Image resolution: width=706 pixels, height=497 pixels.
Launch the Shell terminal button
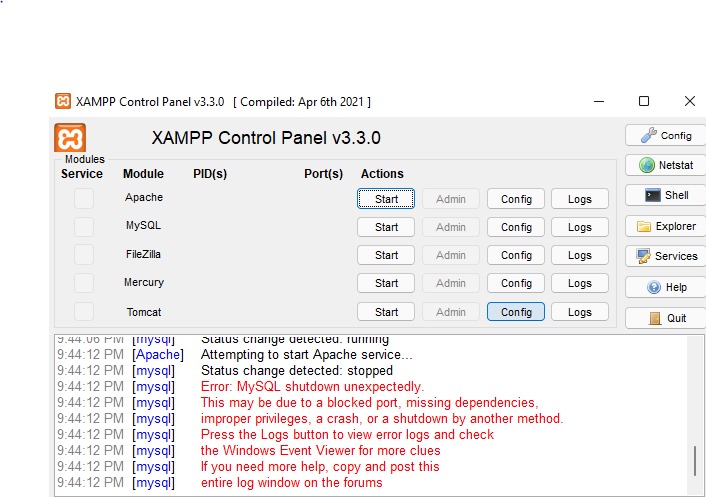665,195
